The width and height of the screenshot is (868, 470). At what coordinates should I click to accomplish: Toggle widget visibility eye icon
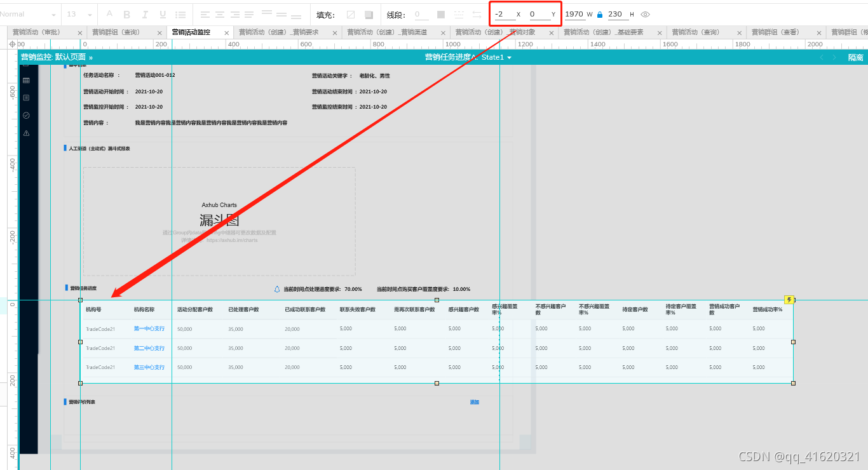646,14
